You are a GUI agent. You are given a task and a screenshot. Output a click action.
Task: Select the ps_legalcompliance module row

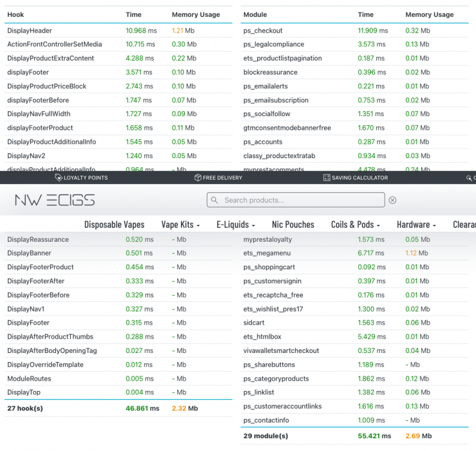tap(355, 44)
